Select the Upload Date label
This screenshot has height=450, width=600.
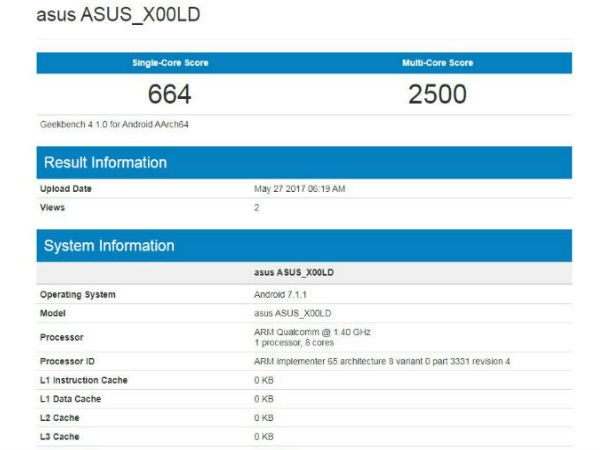[66, 189]
